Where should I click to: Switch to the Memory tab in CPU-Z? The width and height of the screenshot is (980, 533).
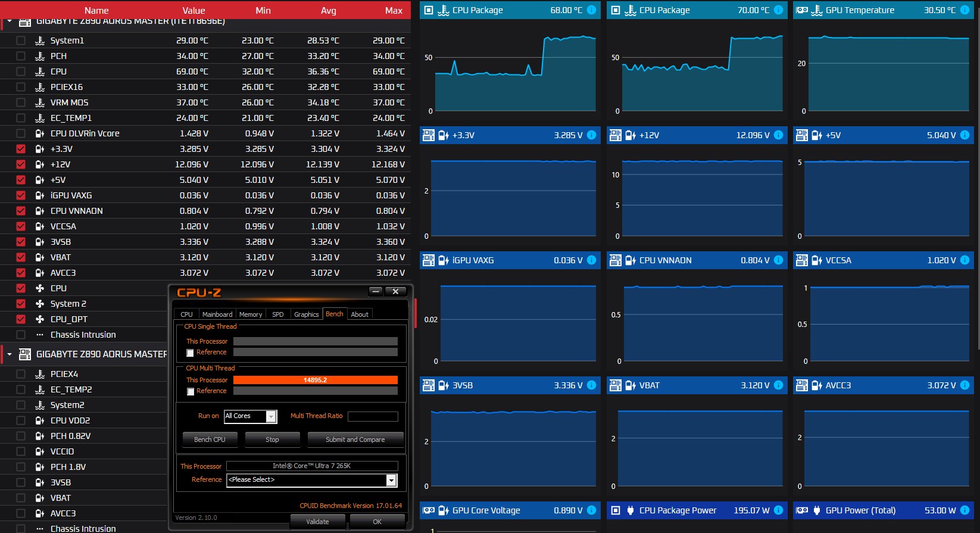coord(251,314)
